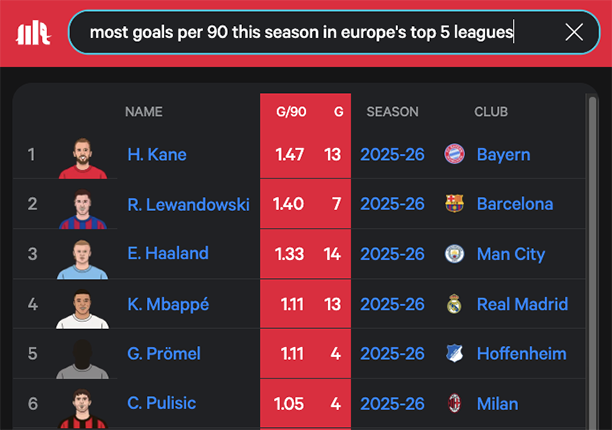The image size is (612, 430).
Task: Click the Real Madrid club crest
Action: point(455,304)
